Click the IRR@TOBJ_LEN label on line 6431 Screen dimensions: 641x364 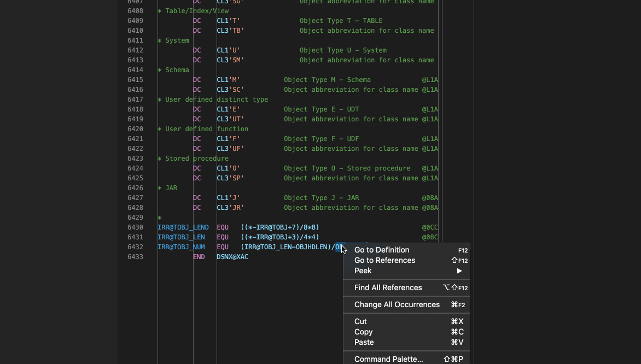181,237
